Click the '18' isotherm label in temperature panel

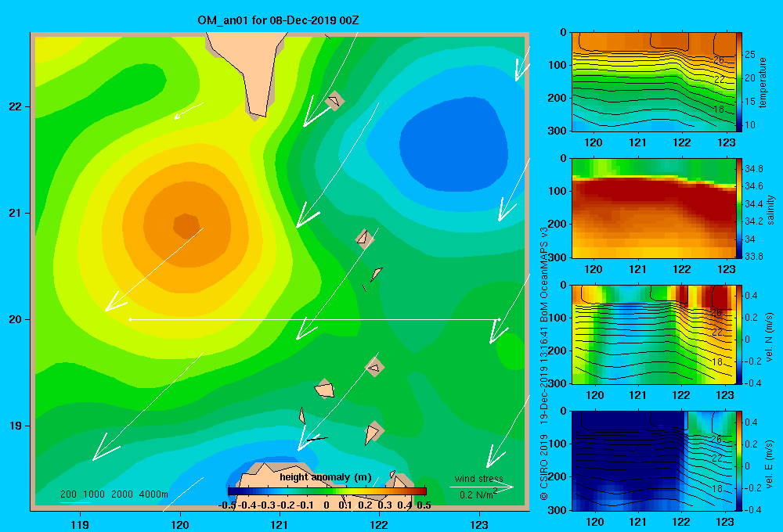coord(718,109)
